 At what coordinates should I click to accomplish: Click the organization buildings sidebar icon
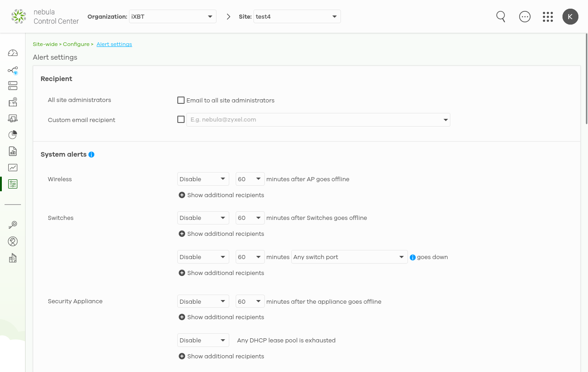(13, 258)
